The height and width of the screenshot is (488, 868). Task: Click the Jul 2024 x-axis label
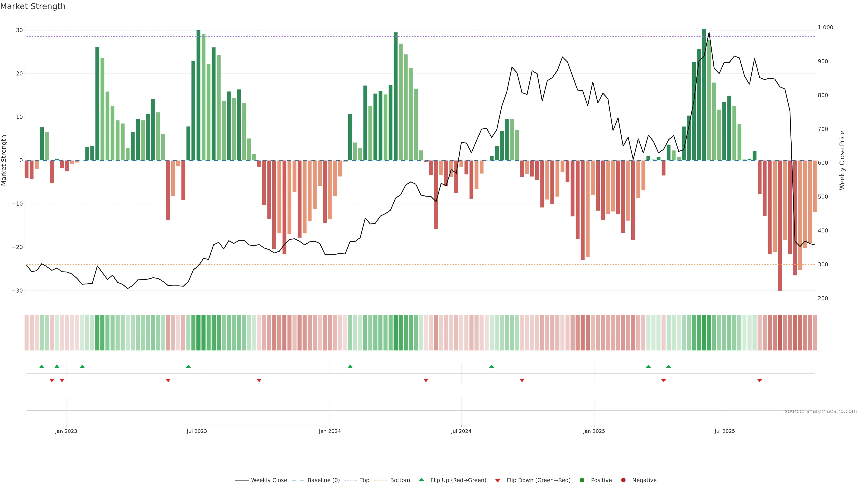click(x=461, y=431)
